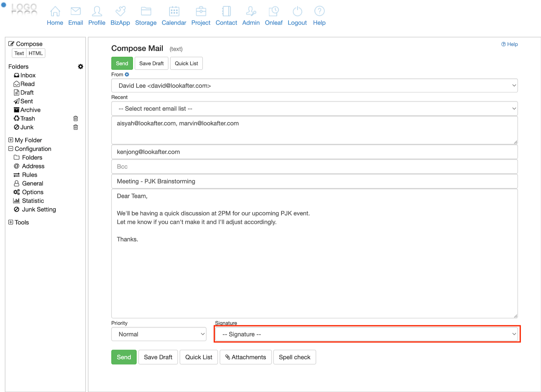The image size is (541, 392).
Task: Open the BizApp icon in navigation bar
Action: (120, 11)
